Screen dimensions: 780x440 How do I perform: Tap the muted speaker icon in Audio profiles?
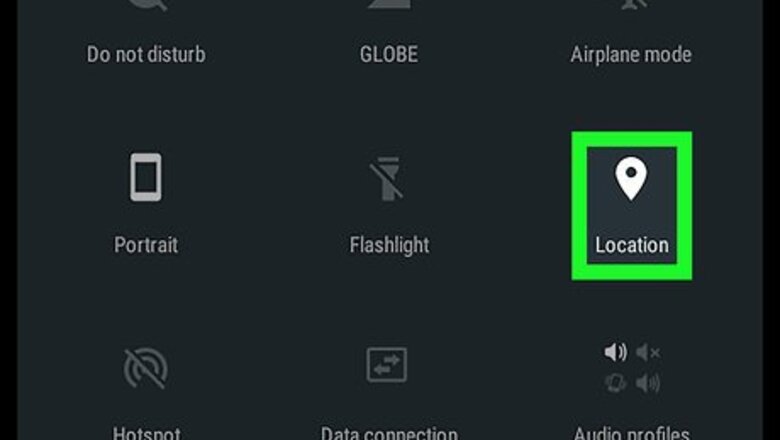(x=648, y=352)
